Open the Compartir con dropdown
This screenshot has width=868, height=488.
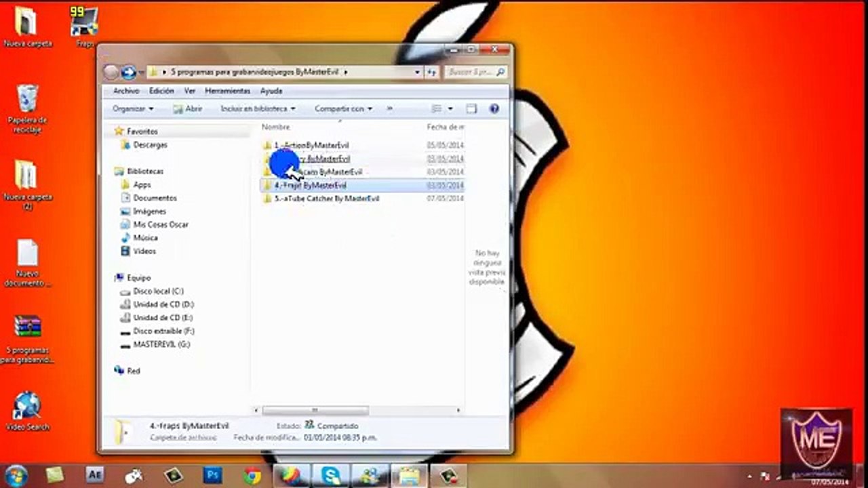point(343,108)
